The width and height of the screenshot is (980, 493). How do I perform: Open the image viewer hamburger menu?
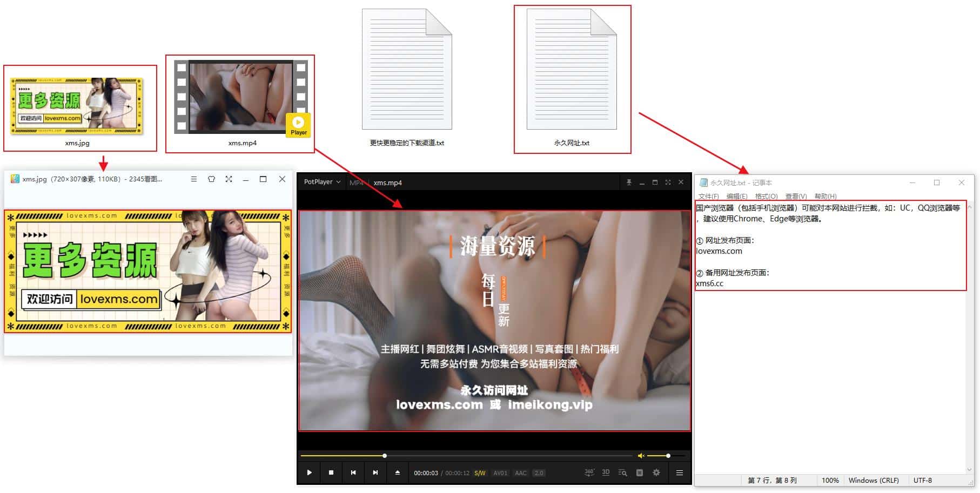(x=194, y=179)
